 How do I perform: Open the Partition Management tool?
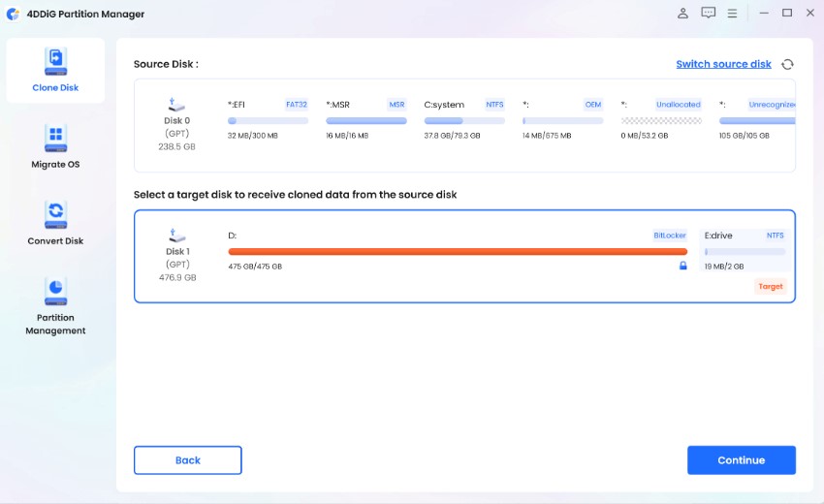[55, 305]
